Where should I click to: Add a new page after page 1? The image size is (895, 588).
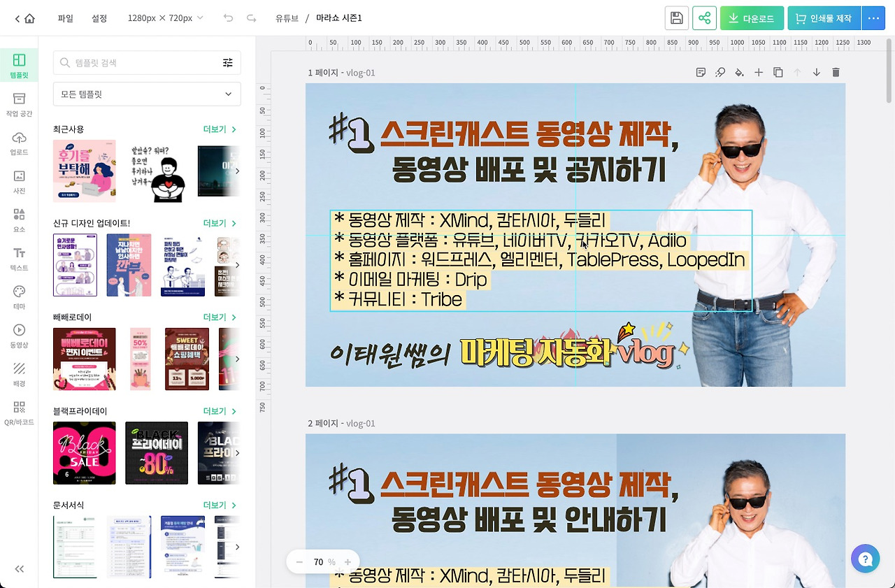pyautogui.click(x=759, y=72)
